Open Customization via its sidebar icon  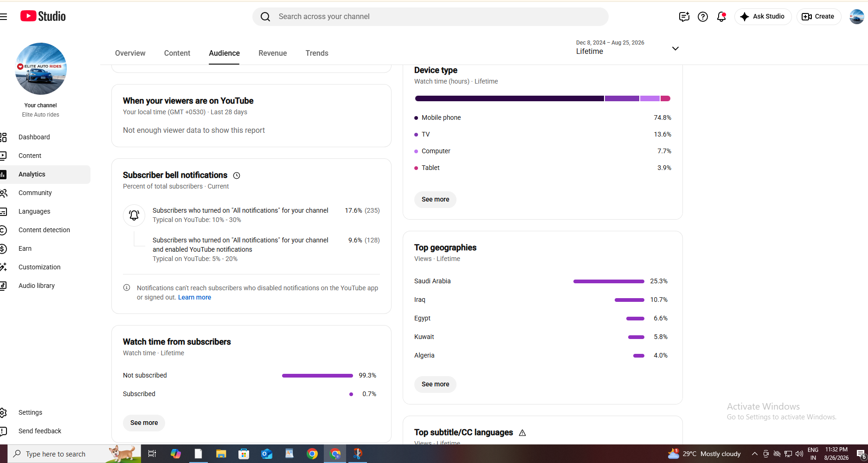[3, 267]
